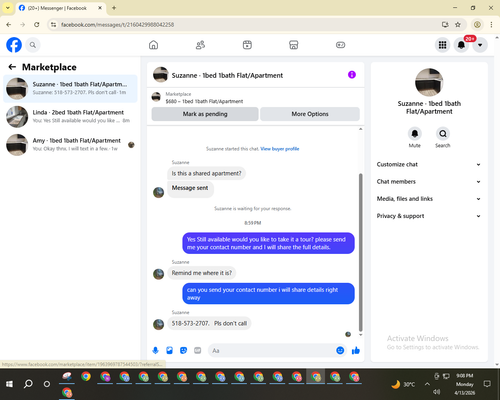The image size is (500, 400).
Task: Open the Gaming icon in top navigation
Action: (340, 45)
